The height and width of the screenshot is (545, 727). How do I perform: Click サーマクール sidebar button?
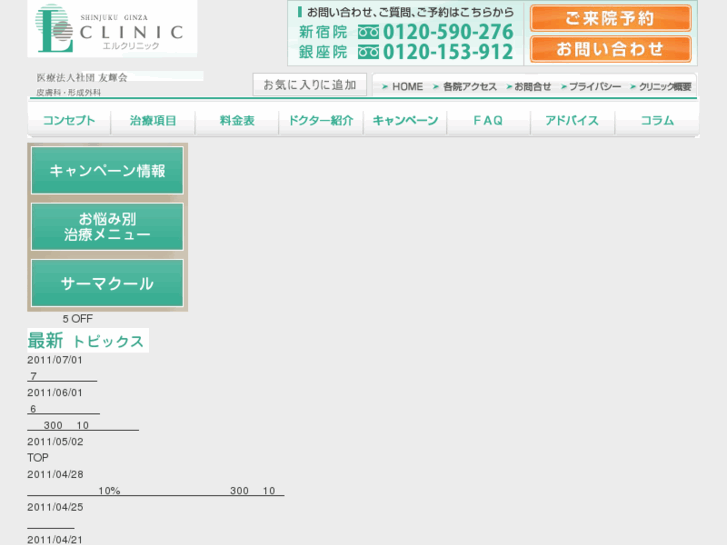click(x=107, y=283)
